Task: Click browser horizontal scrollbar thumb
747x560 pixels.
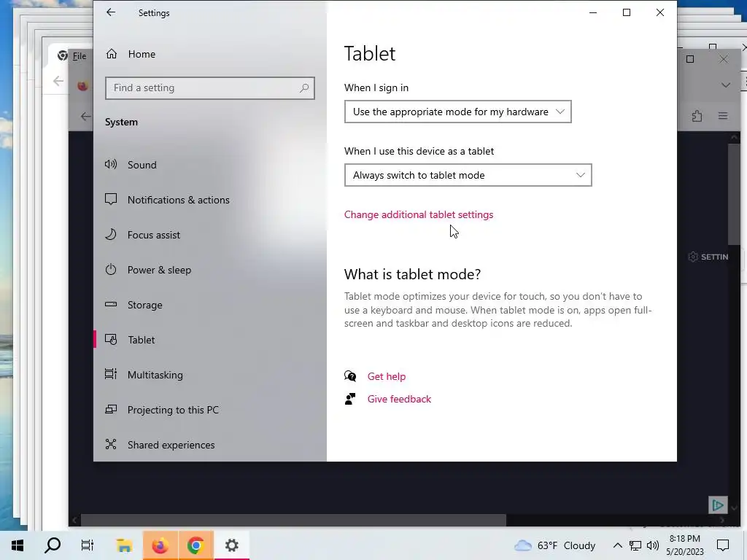Action: pos(293,520)
